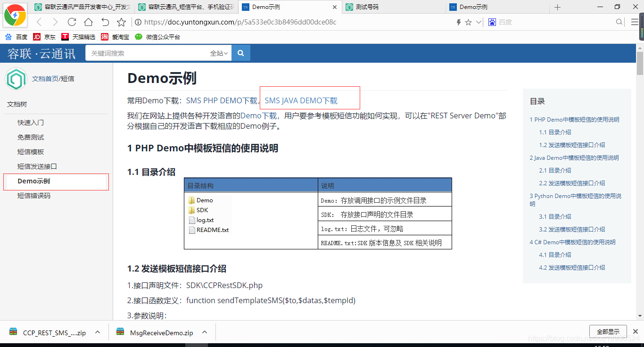Image resolution: width=644 pixels, height=347 pixels.
Task: Click the 关键词搜索 search field
Action: 147,53
